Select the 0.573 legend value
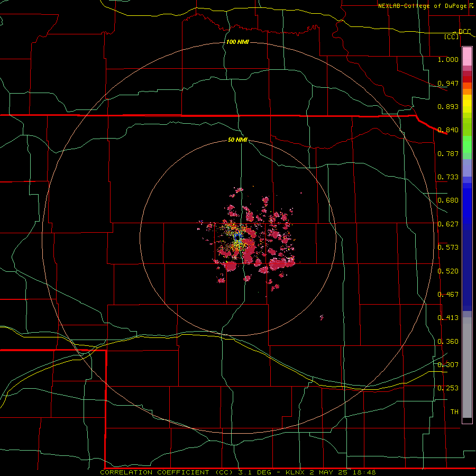This screenshot has height=476, width=476. click(448, 248)
